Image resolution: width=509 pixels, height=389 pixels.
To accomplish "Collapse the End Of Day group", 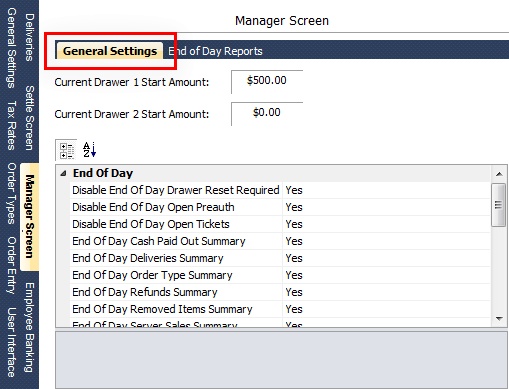I will [x=63, y=173].
